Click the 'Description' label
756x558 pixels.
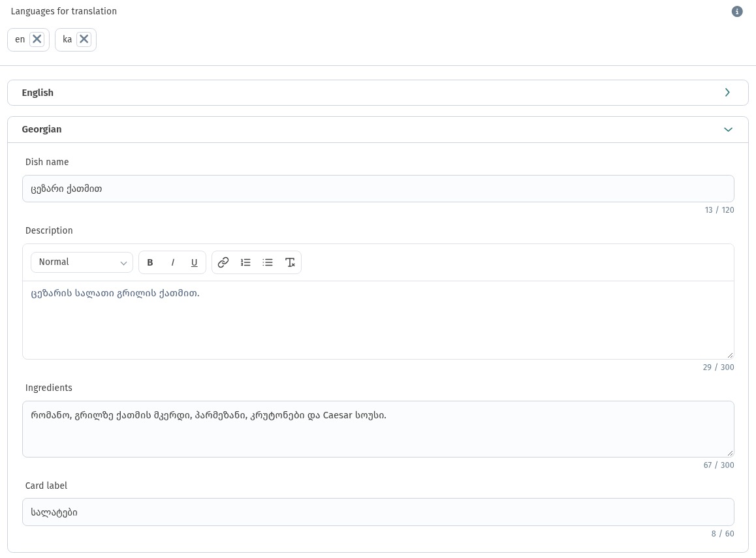[49, 230]
